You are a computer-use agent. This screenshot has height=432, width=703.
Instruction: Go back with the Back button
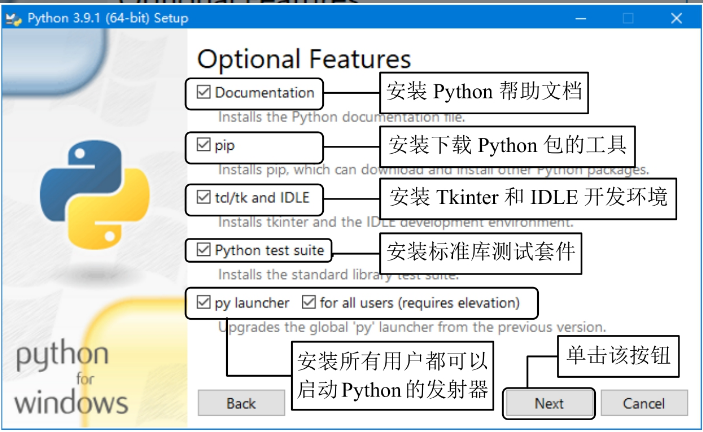point(241,403)
